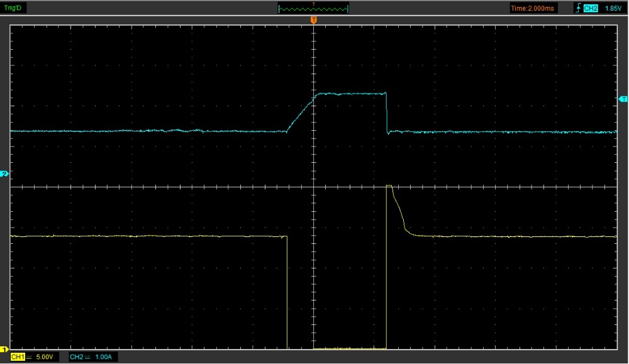The width and height of the screenshot is (629, 364).
Task: Toggle the cyan CH2 channel label at the bottom
Action: (77, 357)
